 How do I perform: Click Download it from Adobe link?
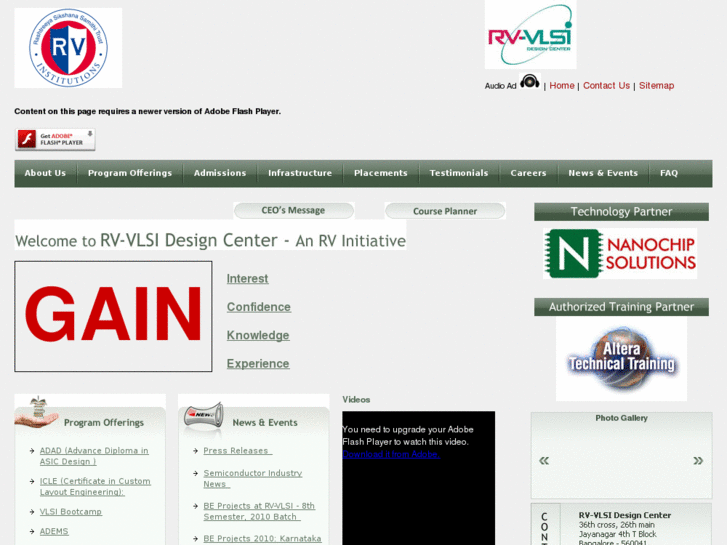(391, 454)
